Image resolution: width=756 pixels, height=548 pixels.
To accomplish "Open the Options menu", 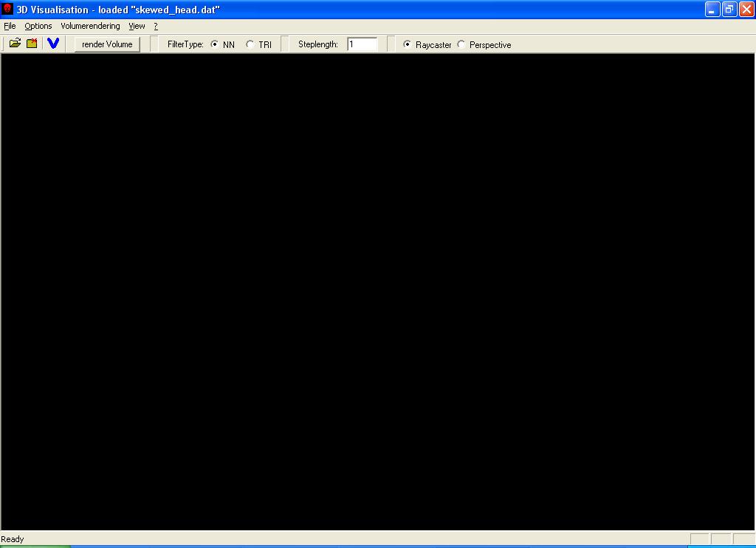I will (x=38, y=26).
